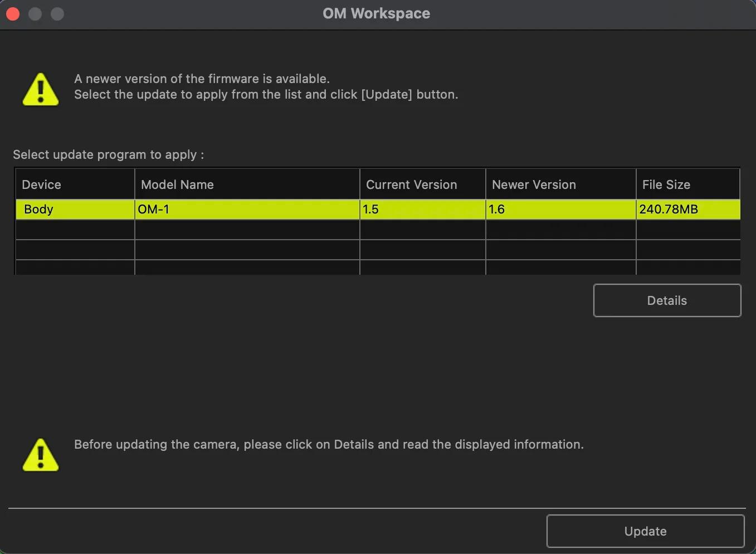
Task: Click the Update button
Action: click(x=645, y=531)
